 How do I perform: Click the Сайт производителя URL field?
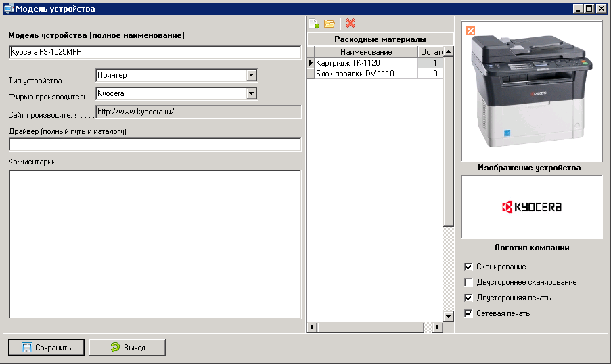tap(198, 112)
